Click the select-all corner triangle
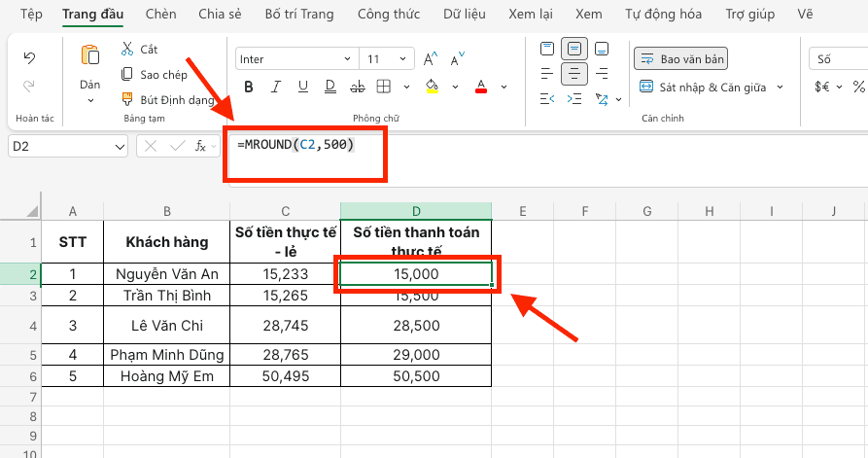This screenshot has width=868, height=458. pyautogui.click(x=33, y=211)
